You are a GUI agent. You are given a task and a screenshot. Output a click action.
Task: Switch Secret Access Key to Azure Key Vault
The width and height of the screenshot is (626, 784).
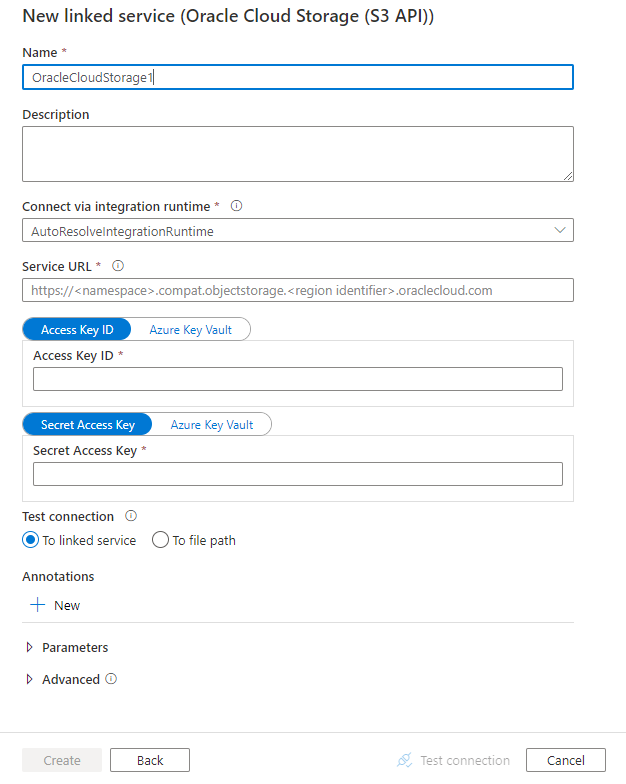tap(212, 425)
